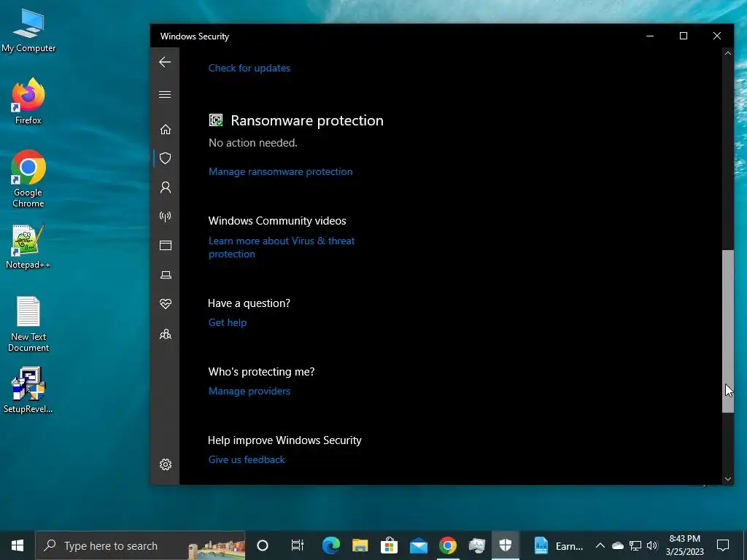Click the Who's protecting me? heading
This screenshot has height=560, width=747.
point(262,372)
